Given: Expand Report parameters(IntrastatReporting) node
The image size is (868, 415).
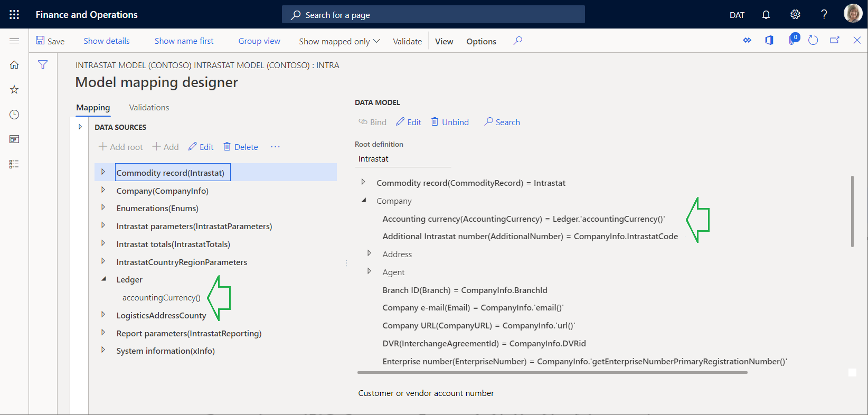Looking at the screenshot, I should pyautogui.click(x=103, y=333).
